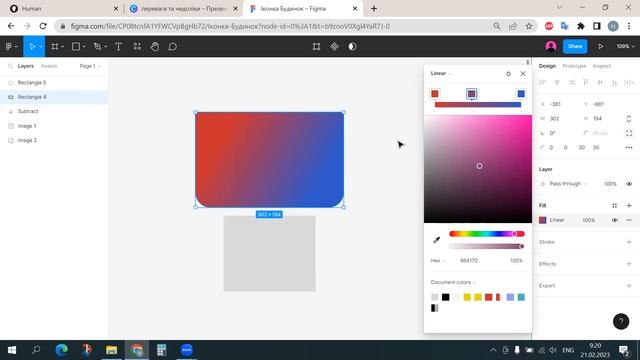Screen dimensions: 640x360
Task: Click the Help question mark button
Action: pos(621,322)
